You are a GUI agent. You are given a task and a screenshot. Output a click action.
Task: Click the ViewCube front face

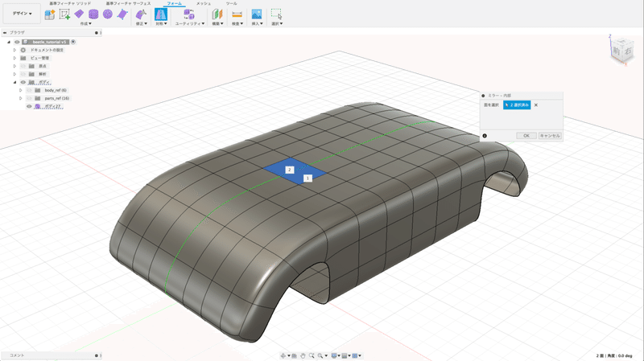click(617, 51)
